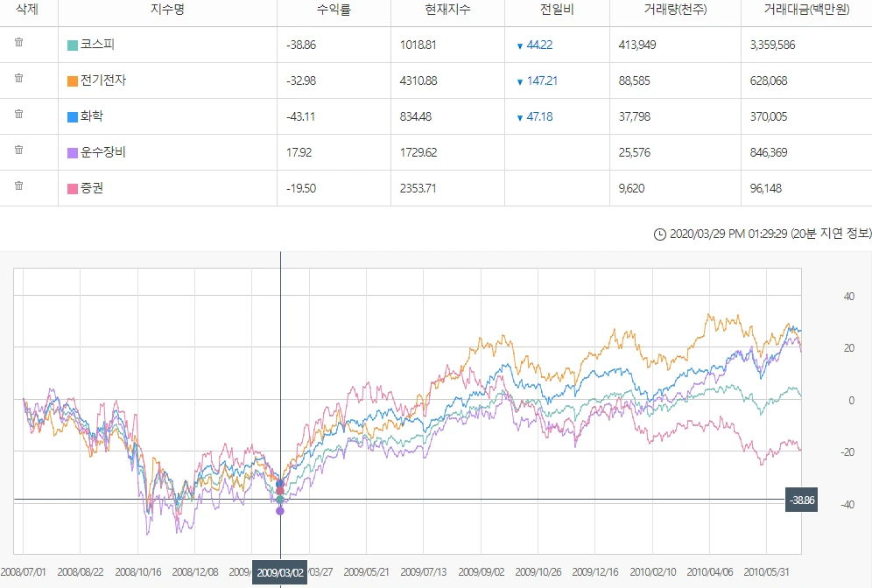Click the purple data point on the crosshair line
872x588 pixels.
click(280, 511)
